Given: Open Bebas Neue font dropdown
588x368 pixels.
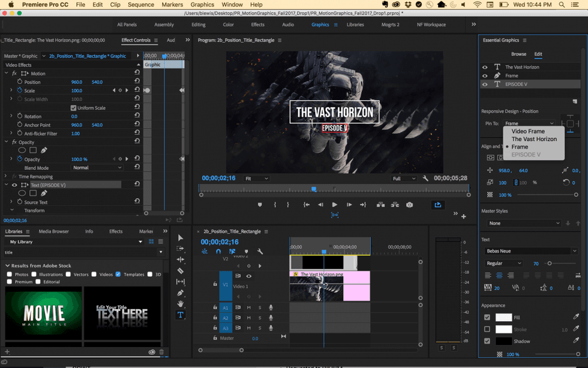Looking at the screenshot, I should [530, 251].
